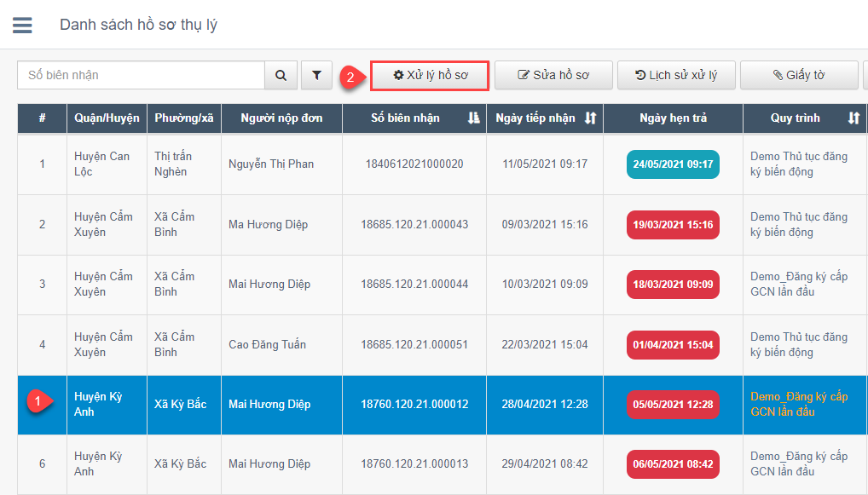Click the magnifier search button

[281, 75]
